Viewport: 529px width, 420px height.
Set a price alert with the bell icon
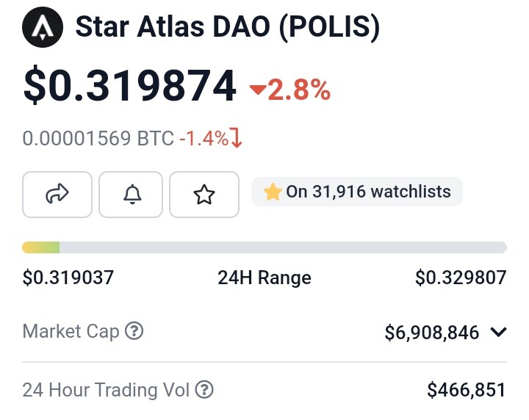click(x=131, y=195)
